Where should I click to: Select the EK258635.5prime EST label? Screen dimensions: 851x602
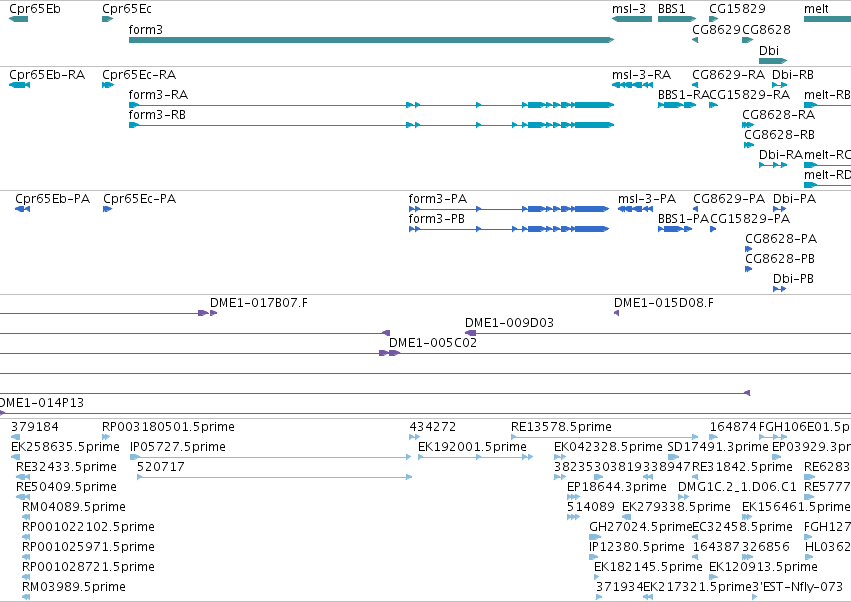tap(65, 447)
